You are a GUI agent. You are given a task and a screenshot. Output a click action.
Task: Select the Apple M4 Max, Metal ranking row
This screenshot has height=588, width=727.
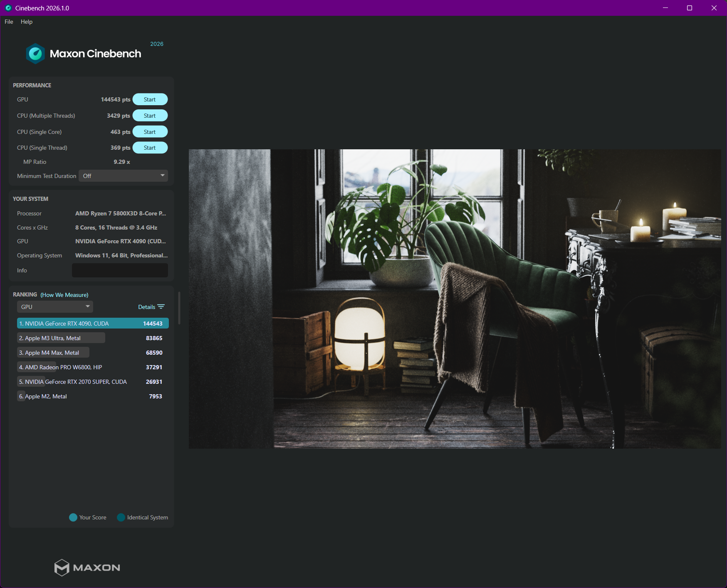[x=93, y=353]
